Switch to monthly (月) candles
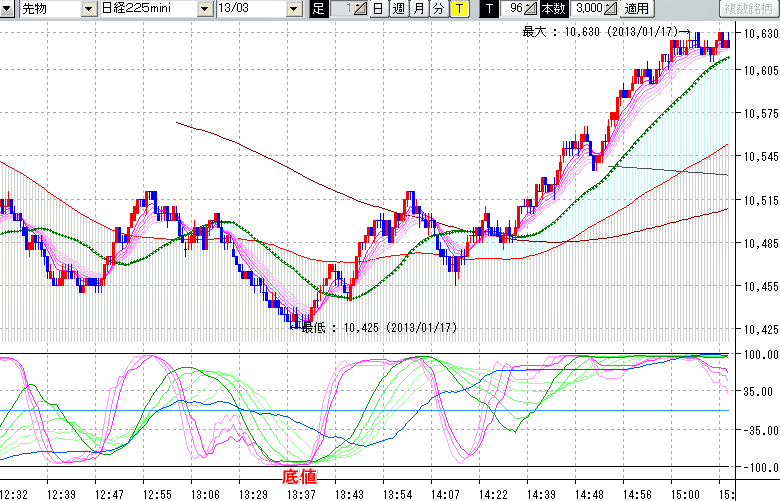Screen dimensions: 780x501 (419, 9)
